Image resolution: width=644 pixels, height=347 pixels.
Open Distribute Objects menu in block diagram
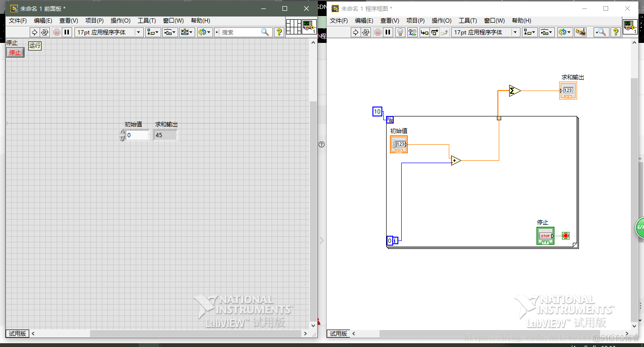coord(547,32)
